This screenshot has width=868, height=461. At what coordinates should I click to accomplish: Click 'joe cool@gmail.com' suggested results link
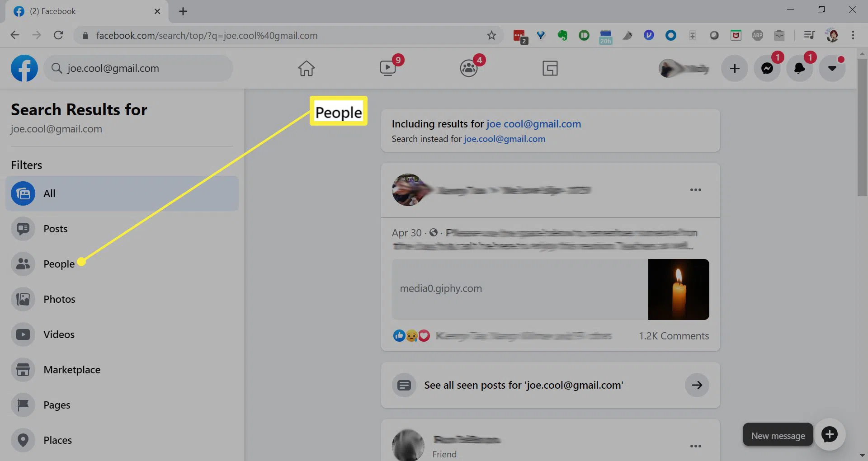click(x=533, y=124)
